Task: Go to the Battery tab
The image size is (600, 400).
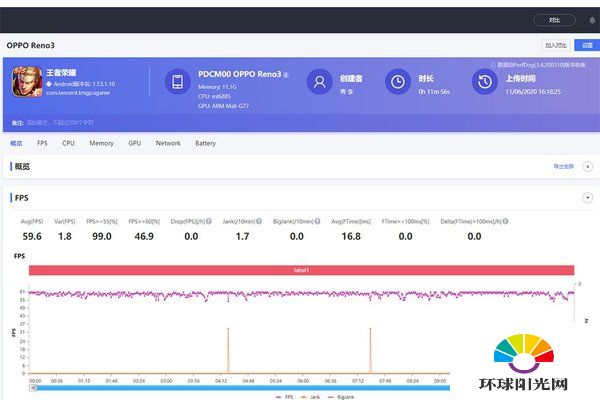Action: [205, 143]
